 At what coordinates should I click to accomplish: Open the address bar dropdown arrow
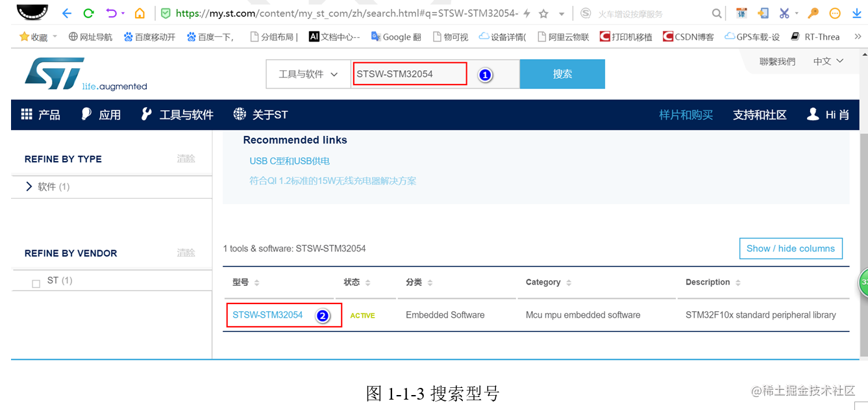[x=560, y=13]
